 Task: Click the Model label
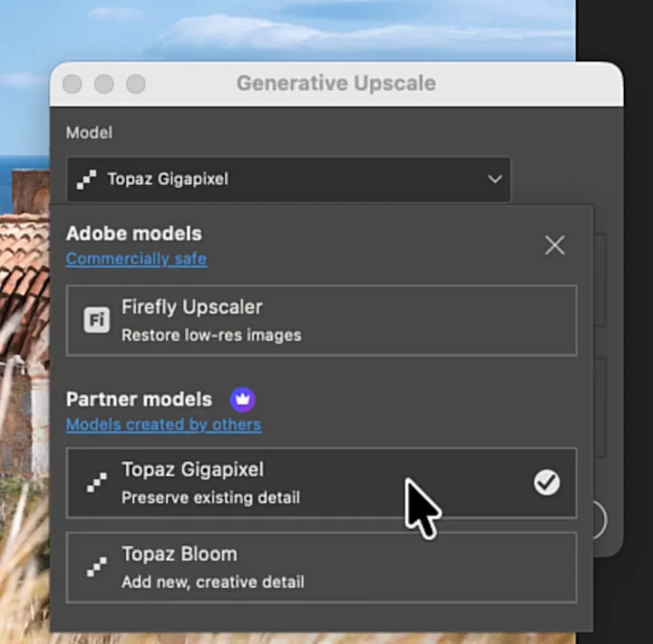89,132
